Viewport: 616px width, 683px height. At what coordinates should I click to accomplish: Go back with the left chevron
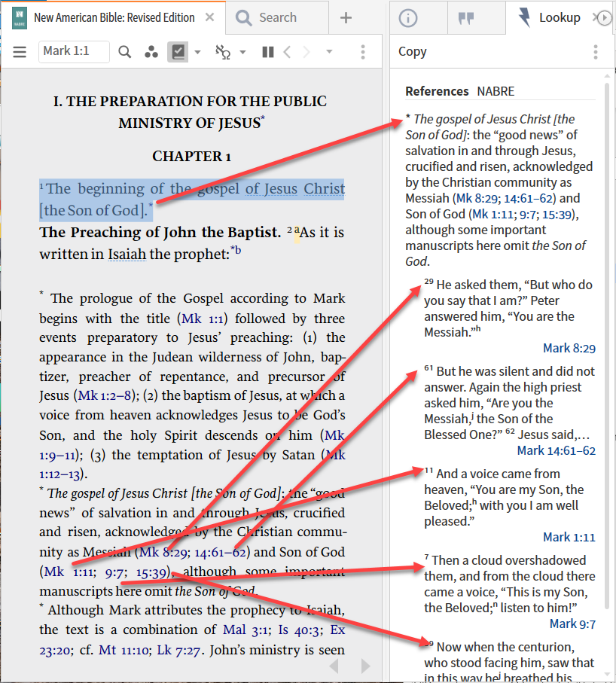[287, 52]
